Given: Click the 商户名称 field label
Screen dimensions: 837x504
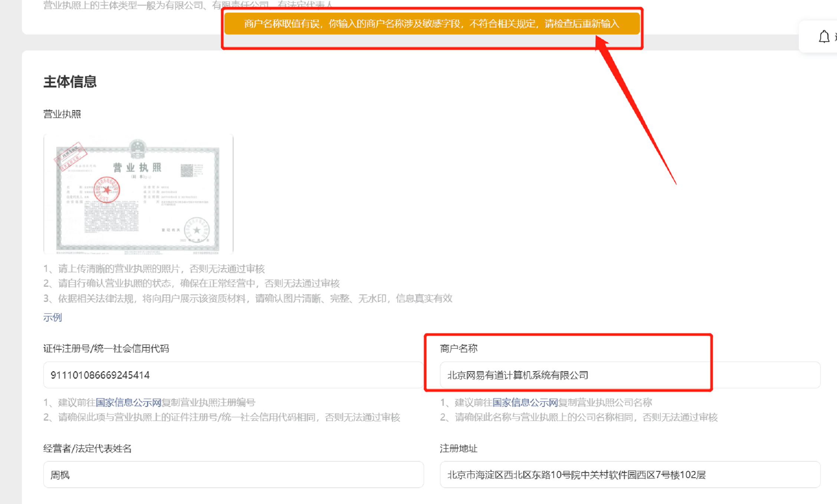Looking at the screenshot, I should point(459,348).
